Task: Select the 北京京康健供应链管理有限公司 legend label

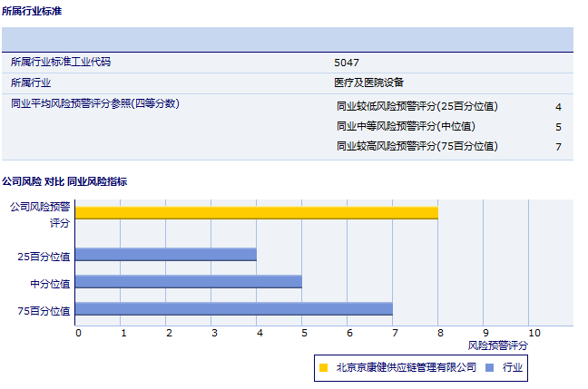Action: 406,367
